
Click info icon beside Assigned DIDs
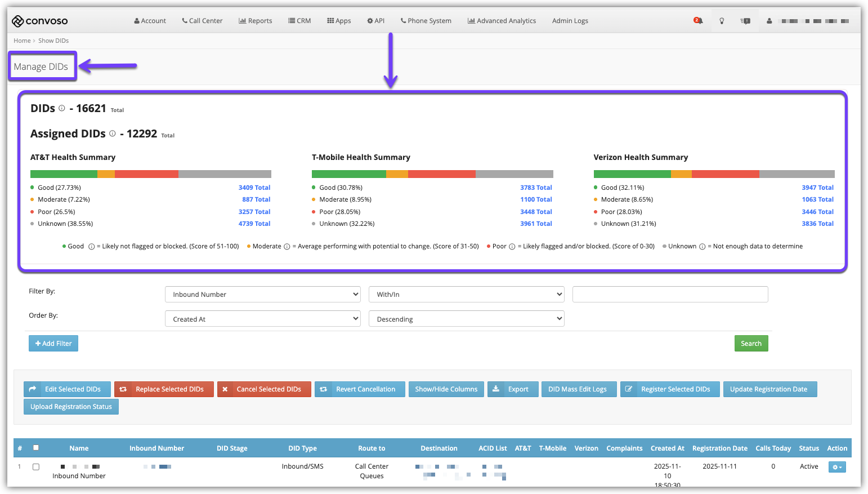pos(113,133)
